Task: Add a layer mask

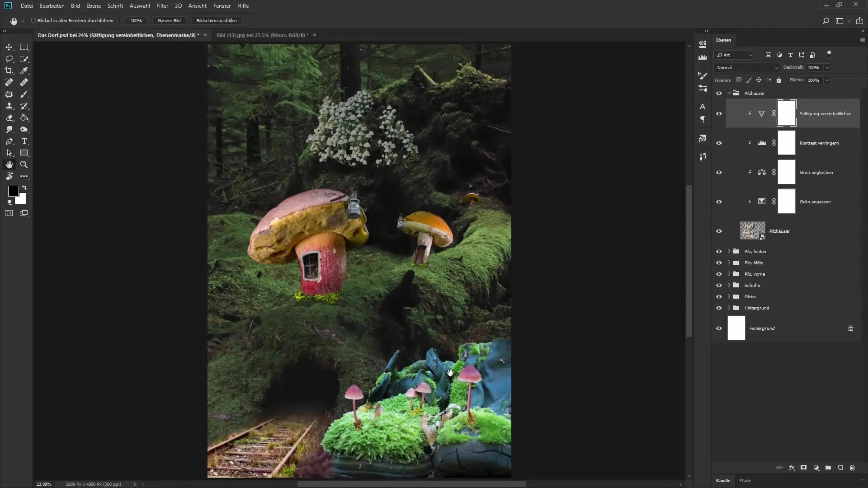Action: [x=803, y=468]
